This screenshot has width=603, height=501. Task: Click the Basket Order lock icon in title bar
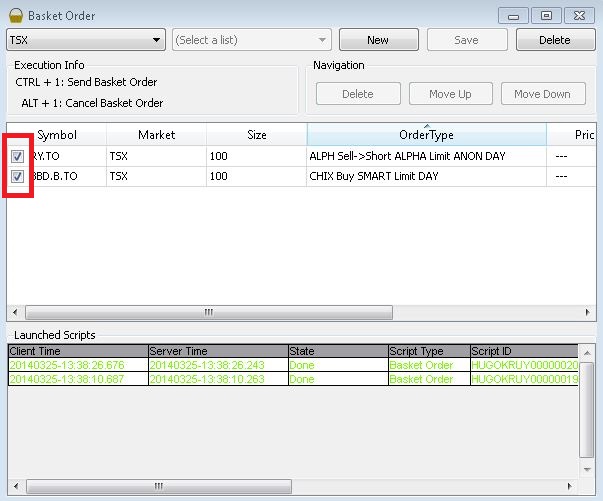(x=15, y=15)
